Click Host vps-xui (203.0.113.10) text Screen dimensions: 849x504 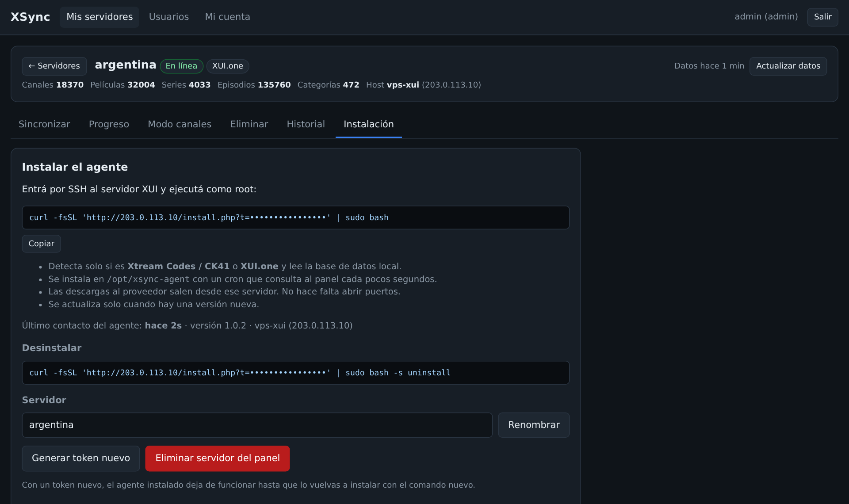[424, 85]
